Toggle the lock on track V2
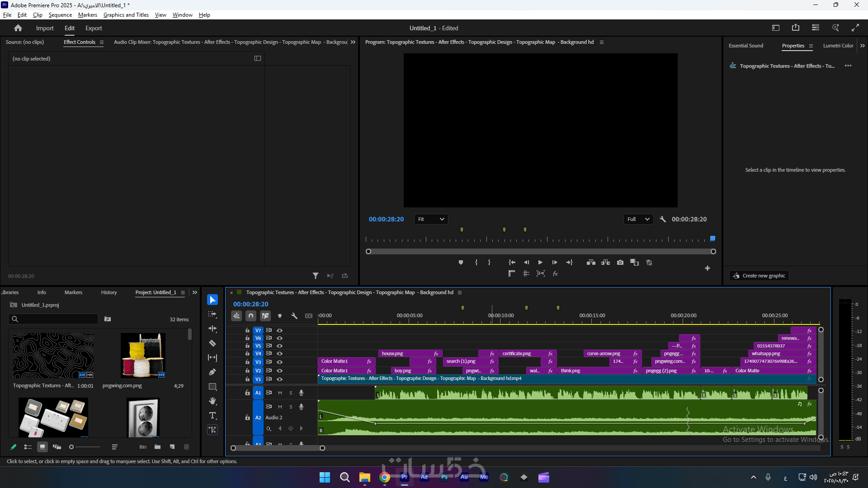The height and width of the screenshot is (488, 868). (247, 371)
